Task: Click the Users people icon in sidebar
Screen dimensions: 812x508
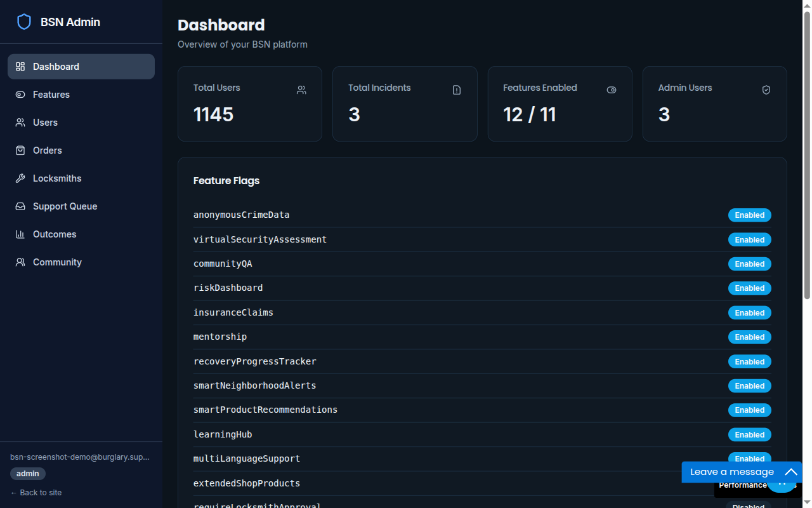Action: tap(20, 123)
